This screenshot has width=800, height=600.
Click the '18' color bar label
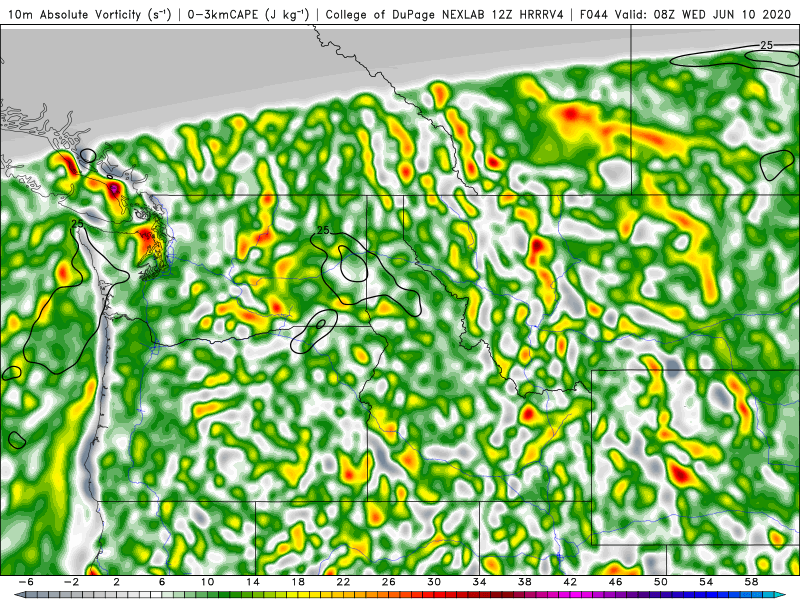click(x=298, y=582)
